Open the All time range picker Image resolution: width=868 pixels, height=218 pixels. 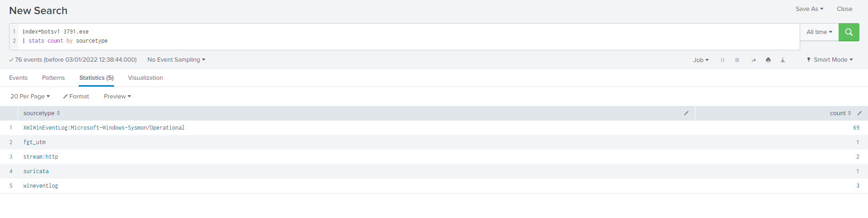819,32
